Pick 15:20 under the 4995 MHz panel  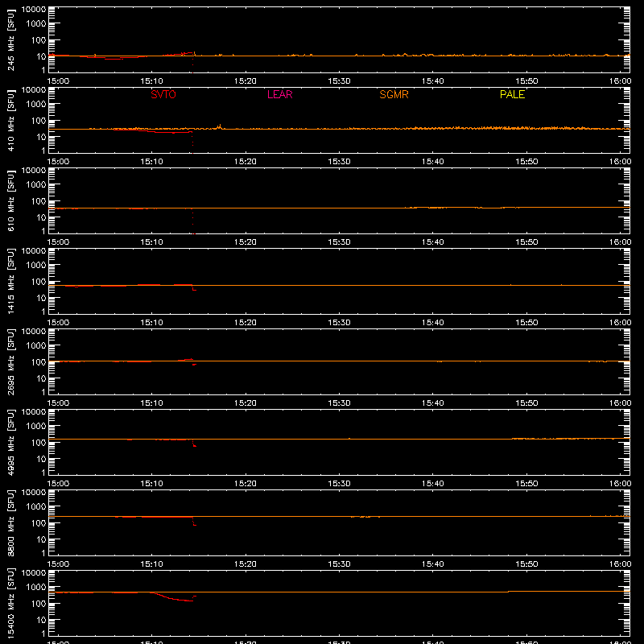click(x=246, y=484)
